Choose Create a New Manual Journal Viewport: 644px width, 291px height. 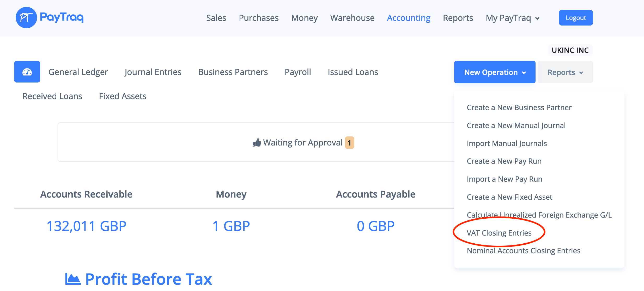[516, 125]
